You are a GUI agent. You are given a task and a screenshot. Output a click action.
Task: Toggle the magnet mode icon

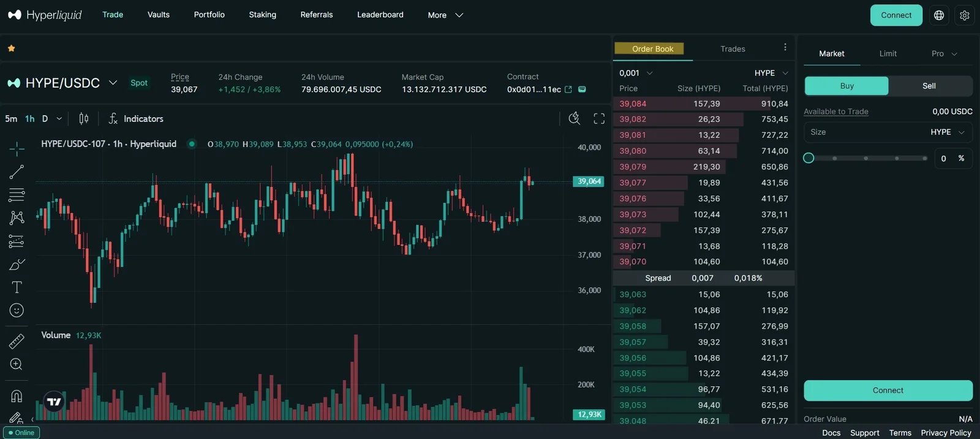coord(17,395)
